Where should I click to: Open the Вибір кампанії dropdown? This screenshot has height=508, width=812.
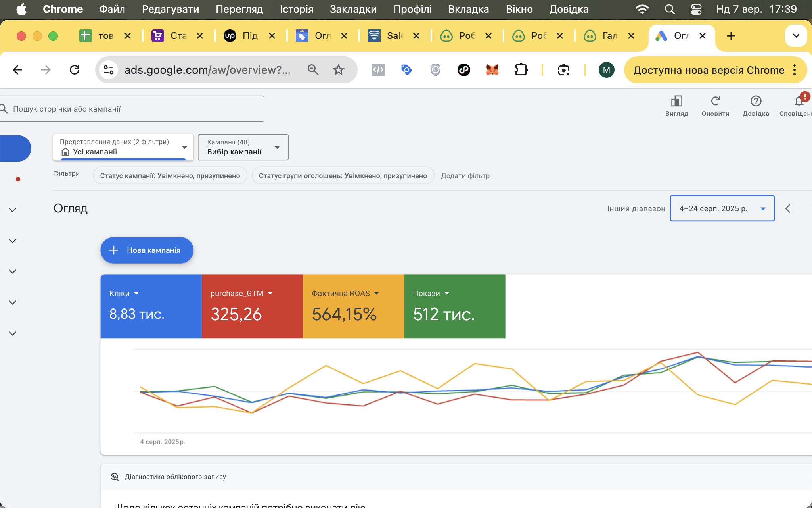243,147
